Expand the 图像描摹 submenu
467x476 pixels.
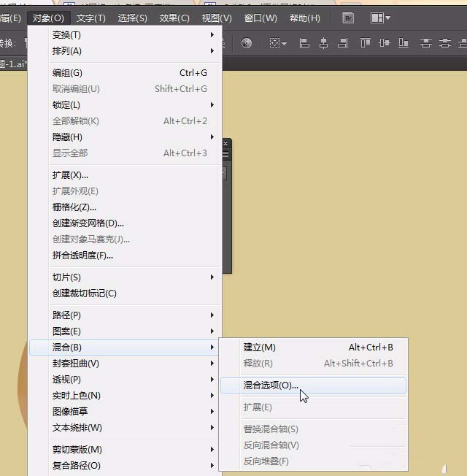coord(125,412)
